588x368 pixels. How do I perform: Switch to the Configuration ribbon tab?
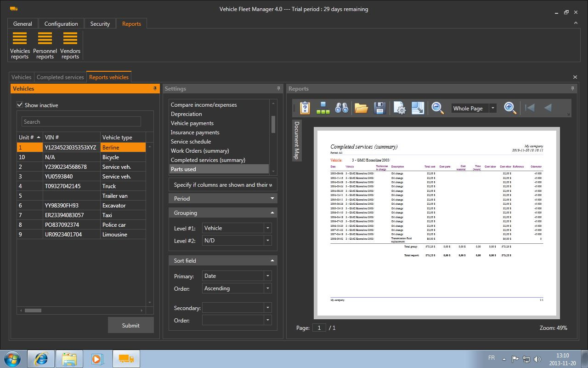pyautogui.click(x=61, y=24)
